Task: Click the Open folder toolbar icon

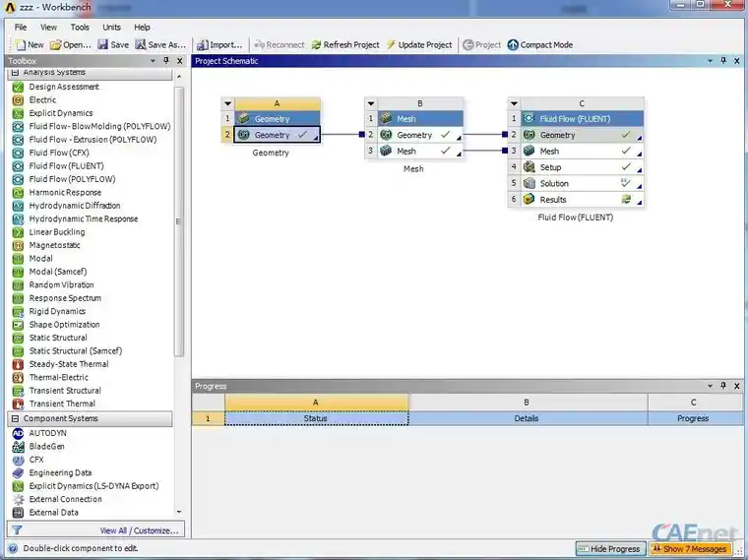Action: click(x=56, y=45)
